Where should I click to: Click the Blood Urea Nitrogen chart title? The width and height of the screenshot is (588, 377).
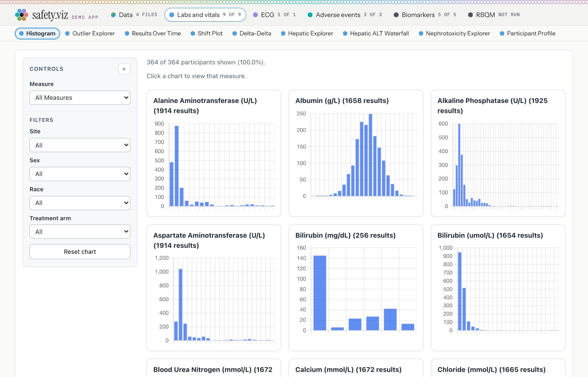point(213,370)
